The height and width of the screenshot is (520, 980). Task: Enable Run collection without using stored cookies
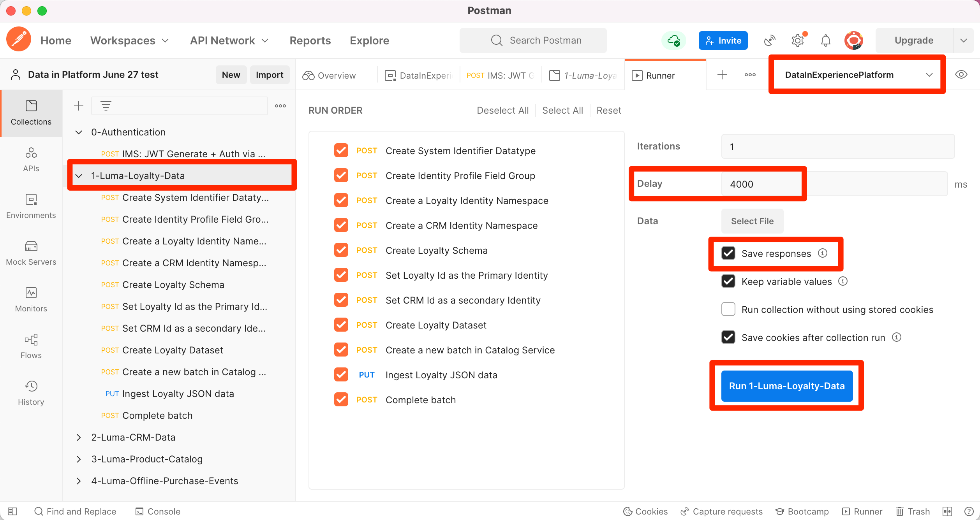[728, 309]
